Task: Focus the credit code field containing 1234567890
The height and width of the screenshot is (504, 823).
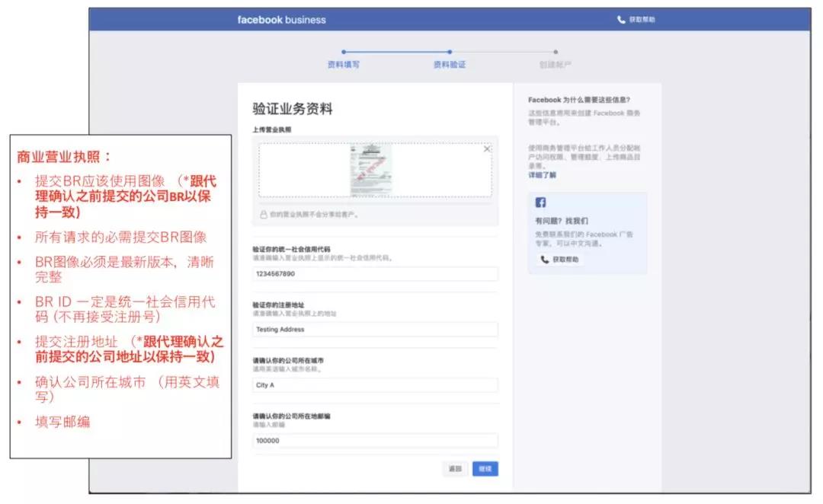Action: click(x=375, y=274)
